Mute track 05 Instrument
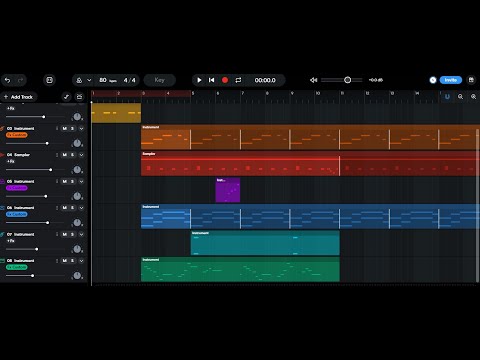 [65, 181]
